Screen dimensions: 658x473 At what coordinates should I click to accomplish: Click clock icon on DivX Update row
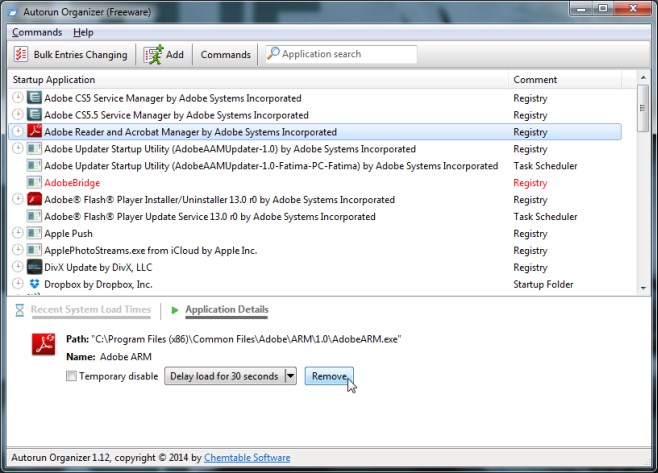point(17,267)
